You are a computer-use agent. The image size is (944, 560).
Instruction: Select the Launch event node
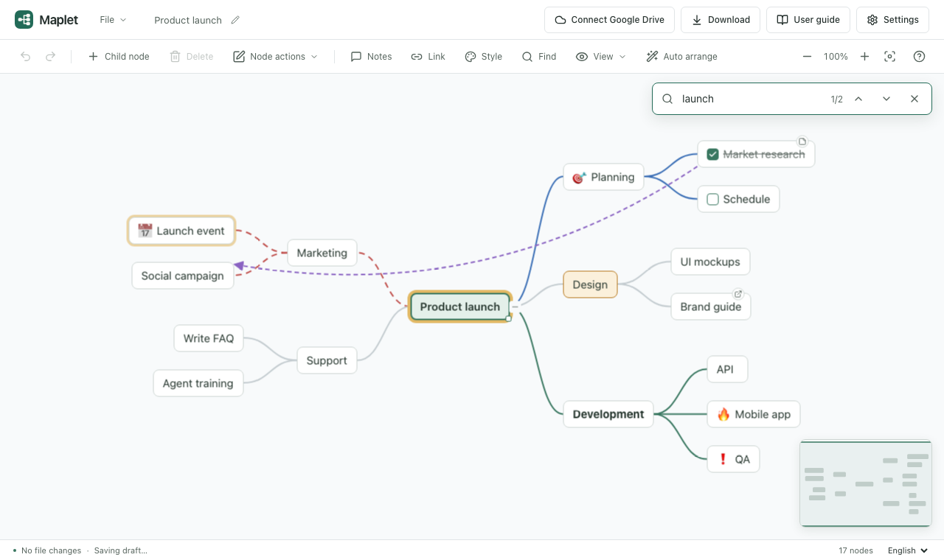(x=181, y=231)
